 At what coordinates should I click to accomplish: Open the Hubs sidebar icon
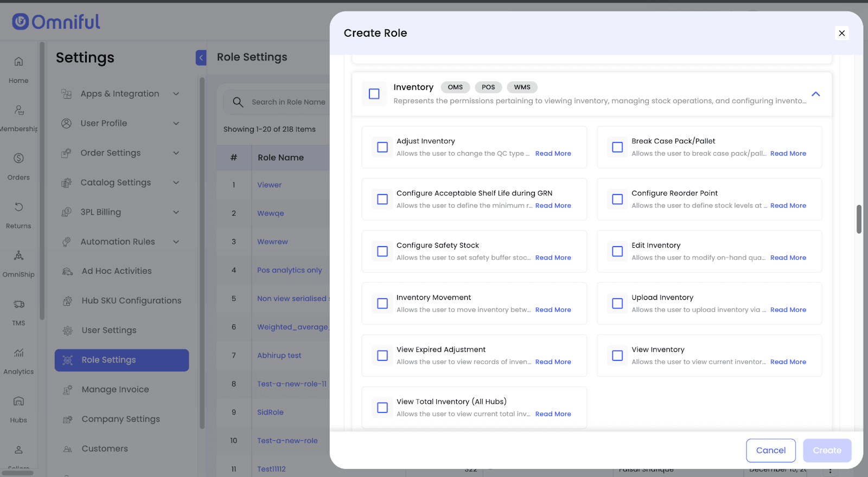tap(18, 401)
